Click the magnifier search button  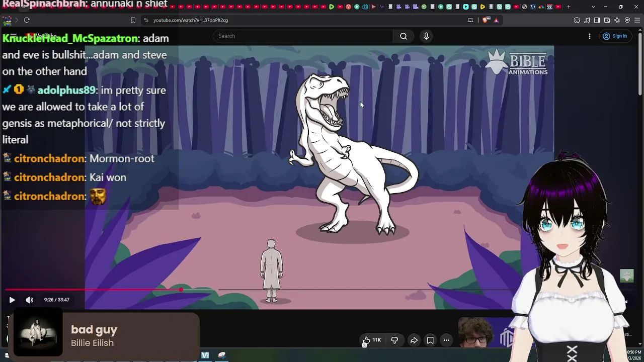404,36
